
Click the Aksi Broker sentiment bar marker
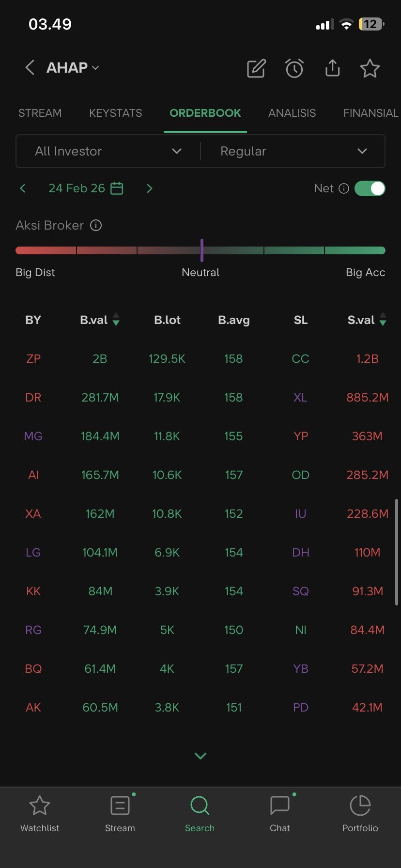pyautogui.click(x=202, y=250)
